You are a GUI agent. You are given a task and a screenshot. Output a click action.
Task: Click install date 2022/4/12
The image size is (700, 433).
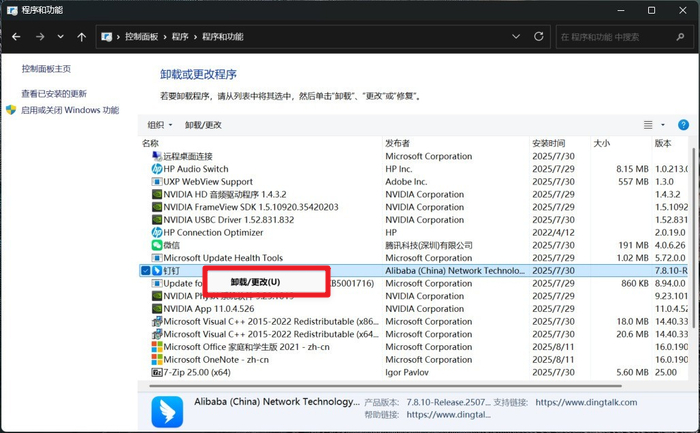point(553,233)
